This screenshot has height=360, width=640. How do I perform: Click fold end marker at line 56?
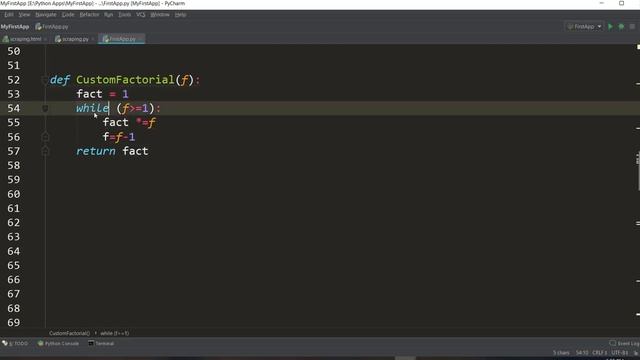pos(45,137)
